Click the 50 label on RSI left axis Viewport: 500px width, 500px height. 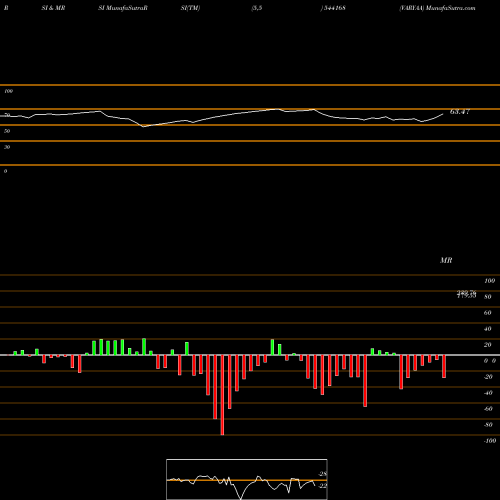click(7, 131)
